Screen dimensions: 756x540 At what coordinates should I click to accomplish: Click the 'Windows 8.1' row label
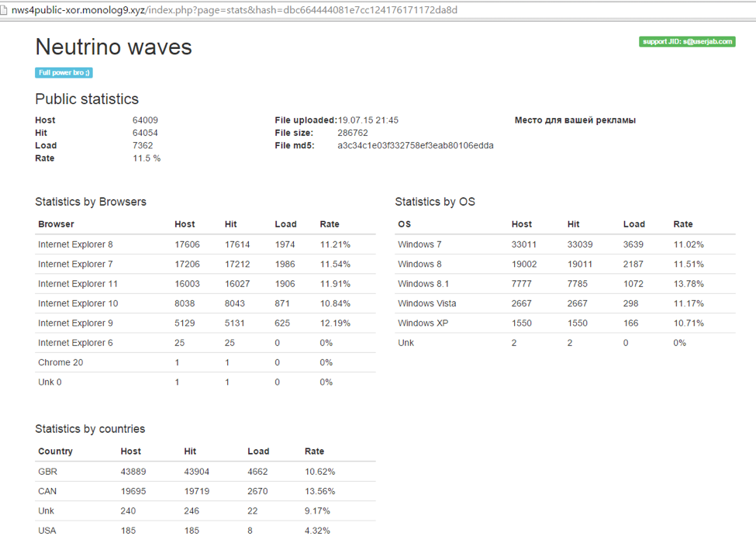tap(423, 284)
